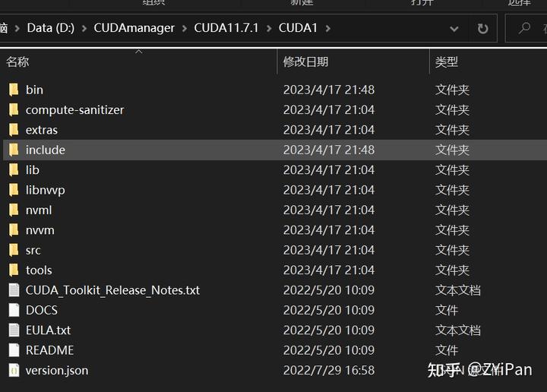Viewport: 547px width, 392px height.
Task: Sort by 类型 column header
Action: tap(447, 62)
